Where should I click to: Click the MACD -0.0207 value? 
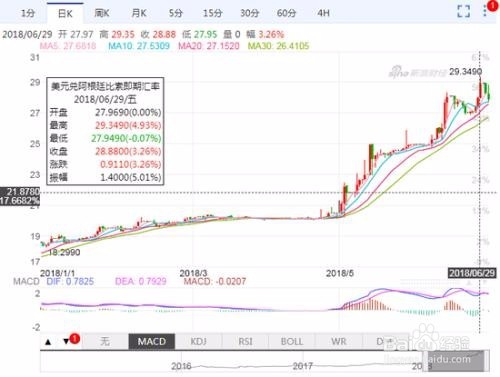click(x=215, y=281)
